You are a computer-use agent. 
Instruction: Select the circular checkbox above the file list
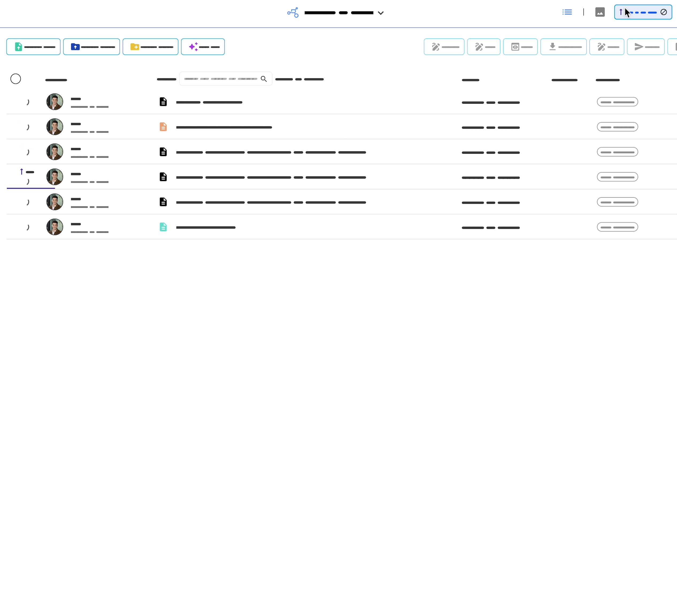[16, 79]
